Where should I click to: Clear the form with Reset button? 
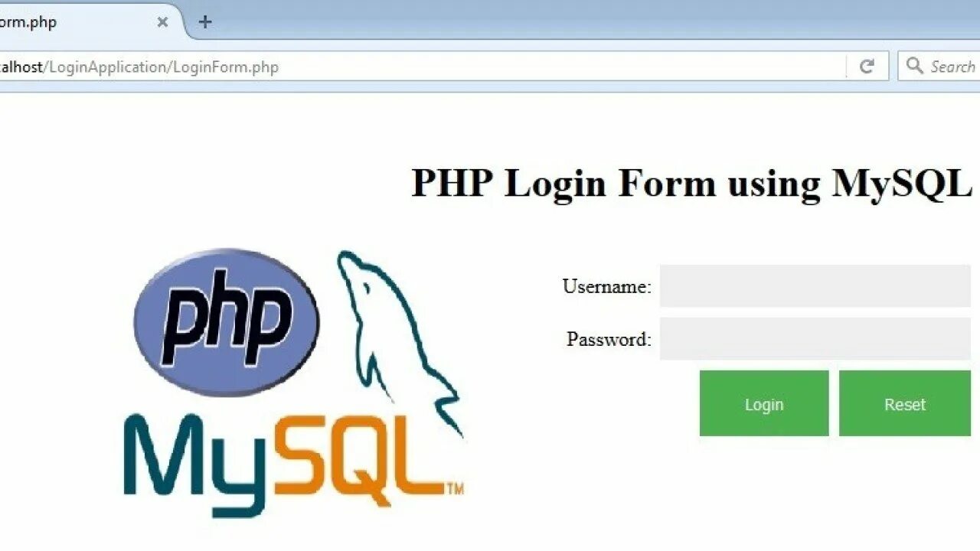[905, 403]
